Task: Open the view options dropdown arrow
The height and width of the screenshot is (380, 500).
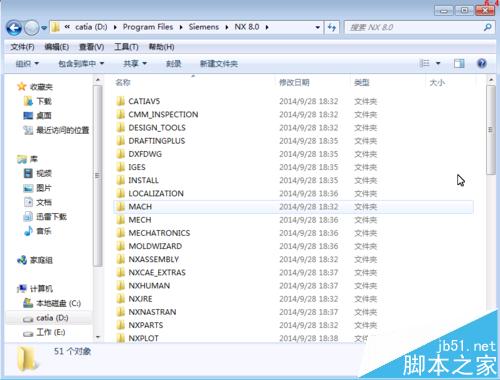Action: click(x=438, y=63)
